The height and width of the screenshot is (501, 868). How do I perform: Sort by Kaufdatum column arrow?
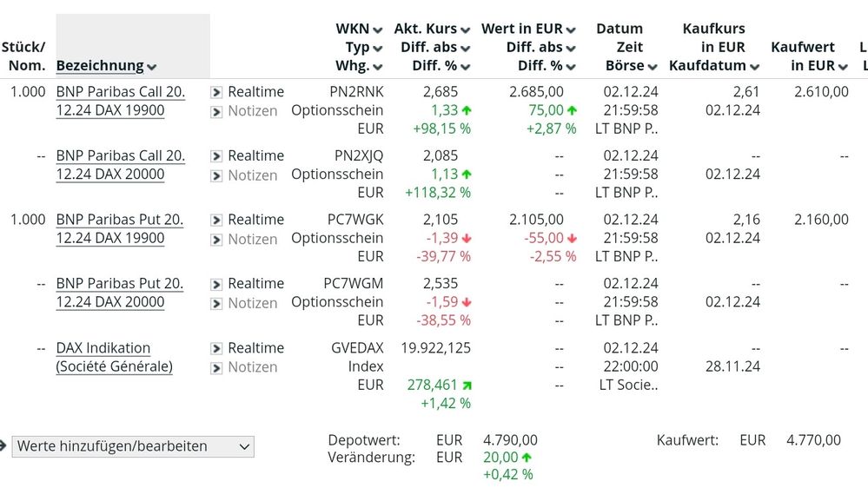point(754,67)
